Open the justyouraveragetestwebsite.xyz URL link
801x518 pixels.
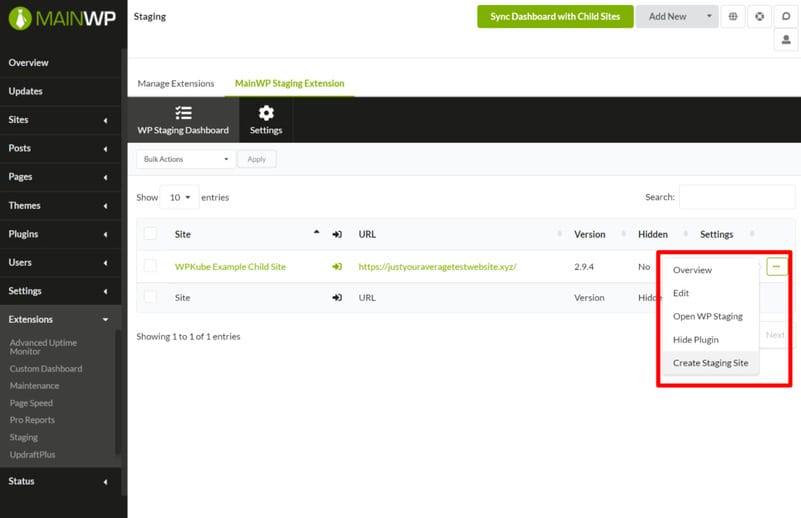coord(438,267)
